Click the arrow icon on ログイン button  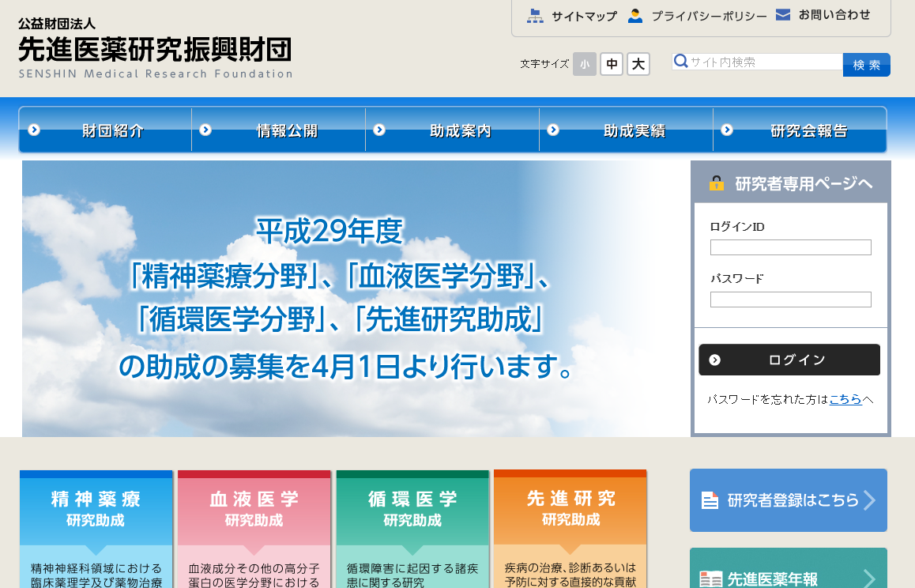(x=715, y=360)
